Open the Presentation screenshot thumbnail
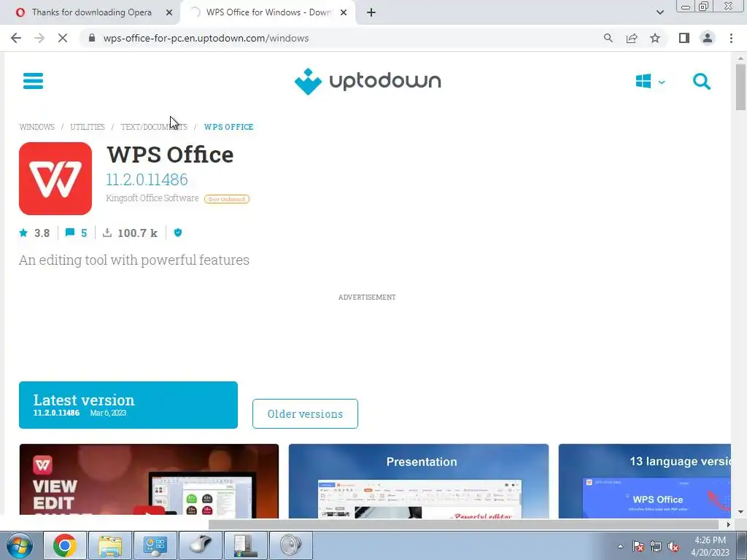Screen dimensions: 747x560 (x=418, y=481)
